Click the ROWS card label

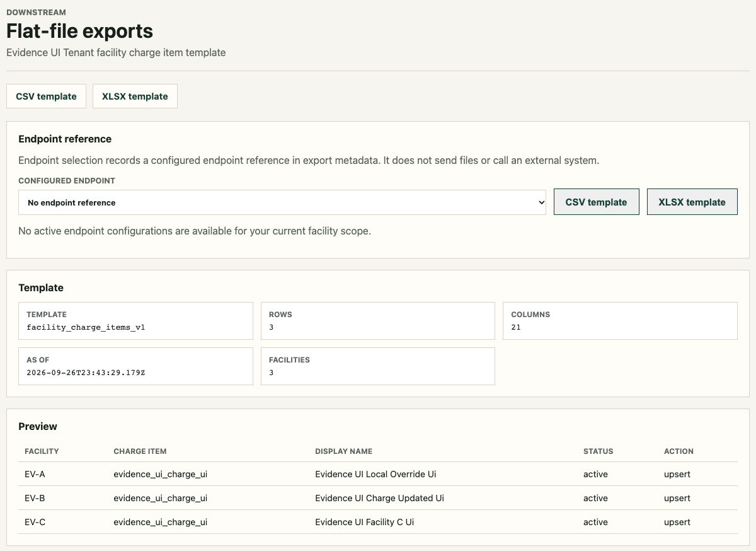(280, 314)
